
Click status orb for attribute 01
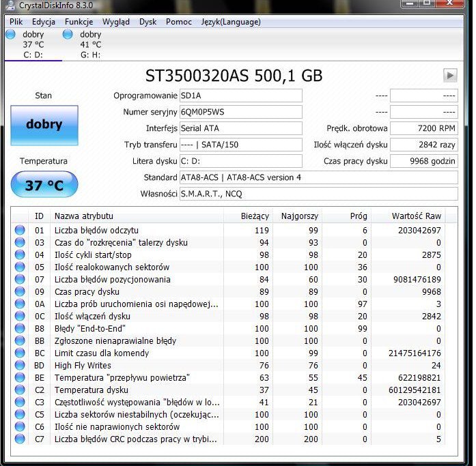pyautogui.click(x=20, y=230)
